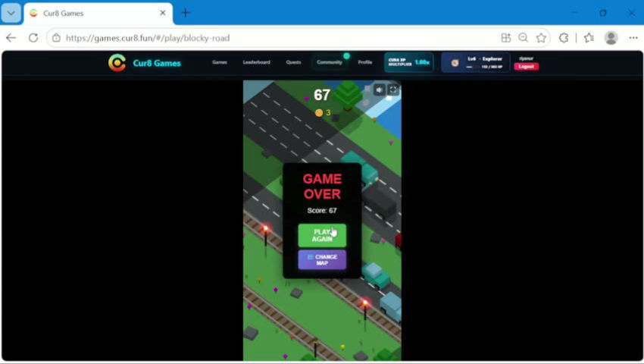This screenshot has height=364, width=644.
Task: Open the browser apps grid icon
Action: coord(506,38)
